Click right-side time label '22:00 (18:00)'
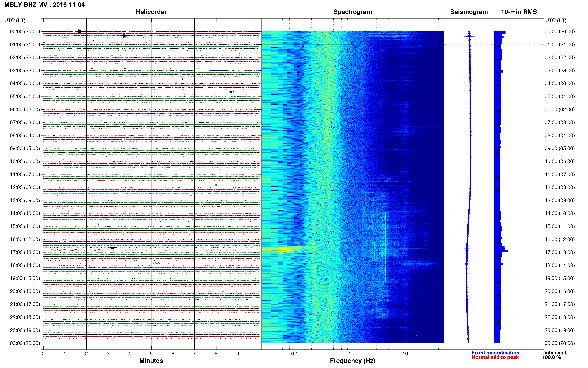The height and width of the screenshot is (368, 588). point(560,317)
